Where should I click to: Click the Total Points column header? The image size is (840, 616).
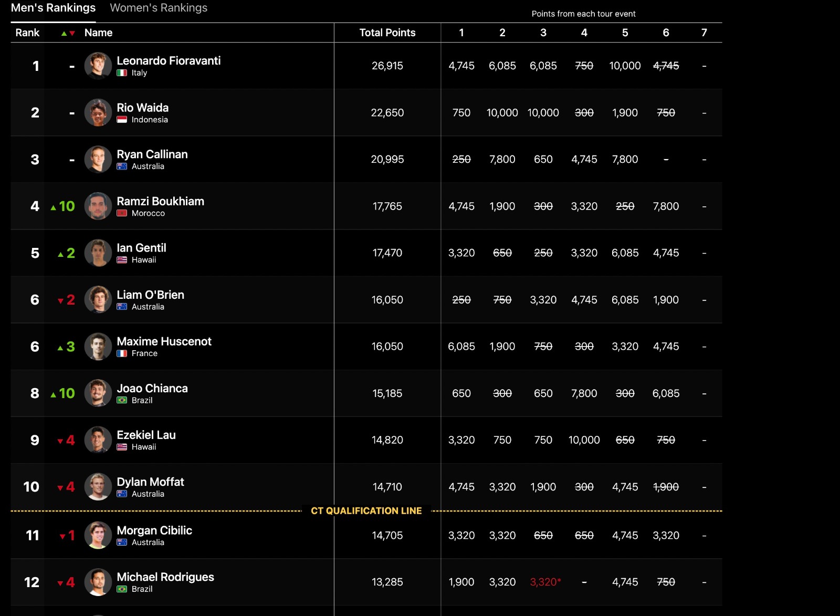387,33
